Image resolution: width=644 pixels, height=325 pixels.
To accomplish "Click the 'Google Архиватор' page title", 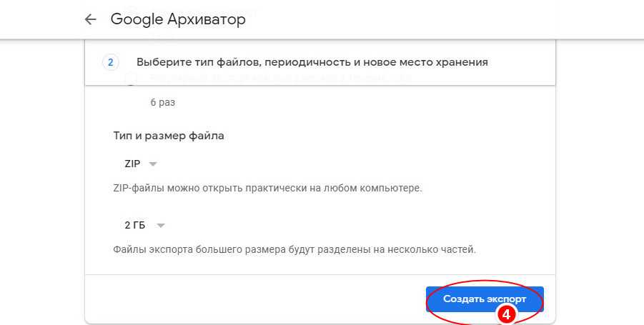I will (178, 20).
